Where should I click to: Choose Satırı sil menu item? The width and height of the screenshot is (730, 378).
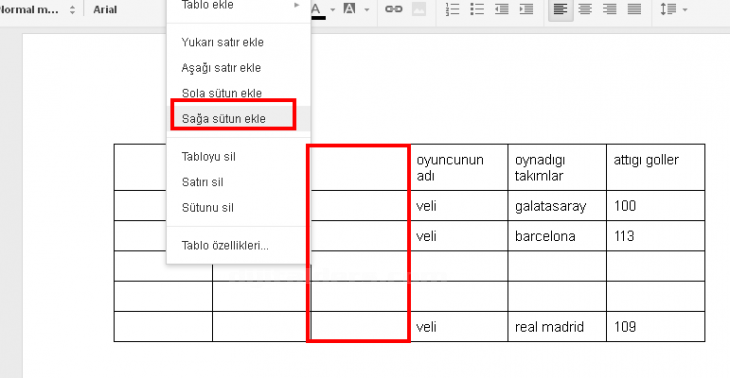click(239, 182)
